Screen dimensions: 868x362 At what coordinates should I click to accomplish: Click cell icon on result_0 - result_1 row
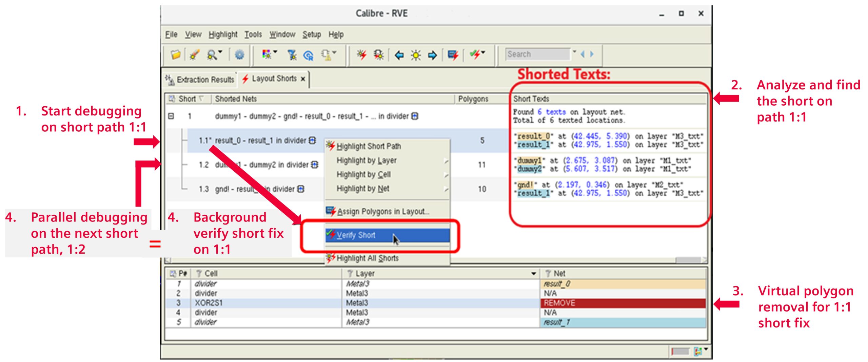[x=312, y=140]
